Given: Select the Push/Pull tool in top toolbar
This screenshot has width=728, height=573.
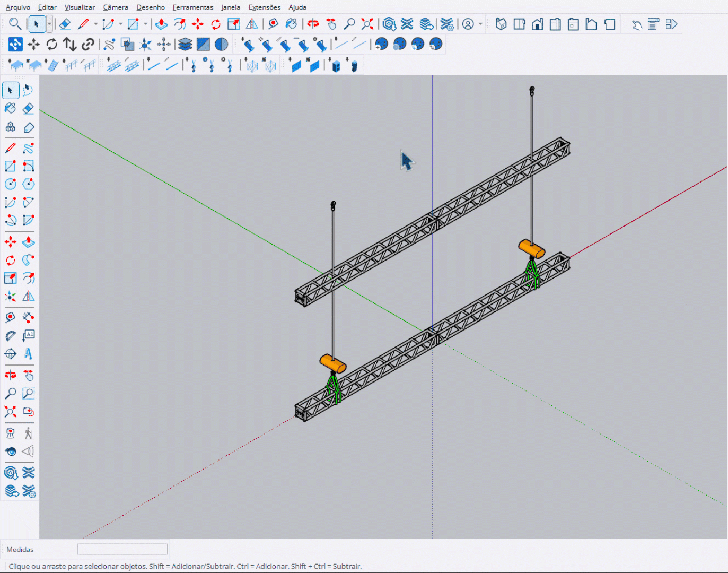Looking at the screenshot, I should pos(162,24).
